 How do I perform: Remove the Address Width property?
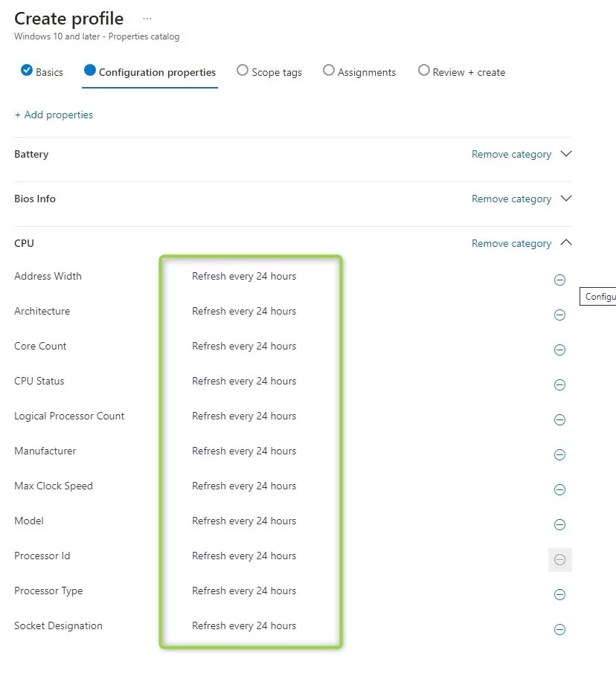coord(559,280)
